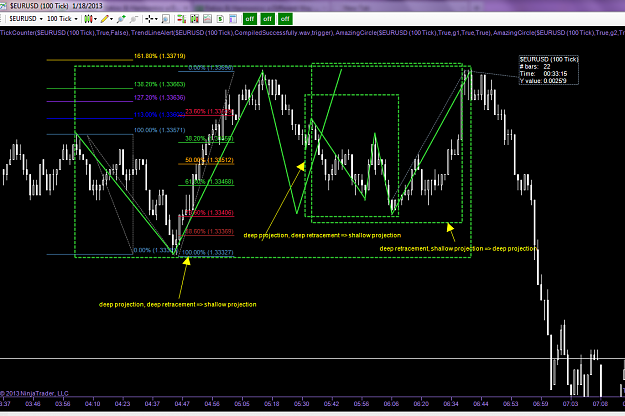This screenshot has height=416, width=625.
Task: Click the 07:03 time axis label
Action: 570,404
